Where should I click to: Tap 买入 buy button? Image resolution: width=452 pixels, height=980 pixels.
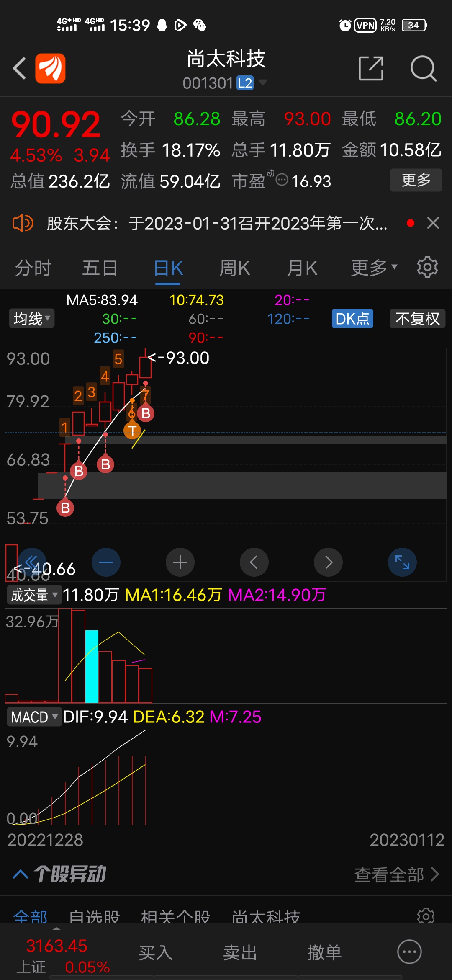tap(156, 953)
